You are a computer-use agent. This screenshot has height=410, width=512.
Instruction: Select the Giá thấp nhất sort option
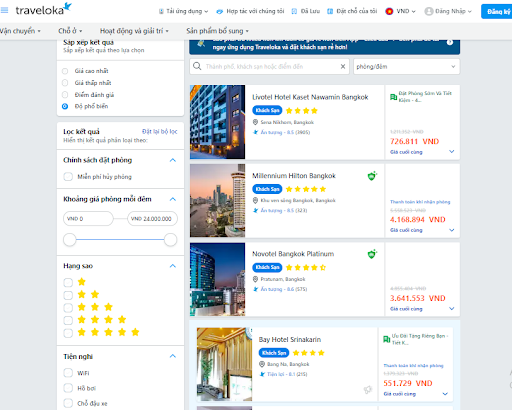65,83
